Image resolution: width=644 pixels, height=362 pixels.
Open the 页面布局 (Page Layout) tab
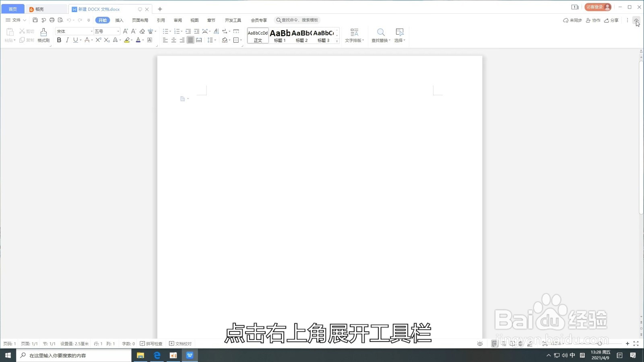pos(140,20)
